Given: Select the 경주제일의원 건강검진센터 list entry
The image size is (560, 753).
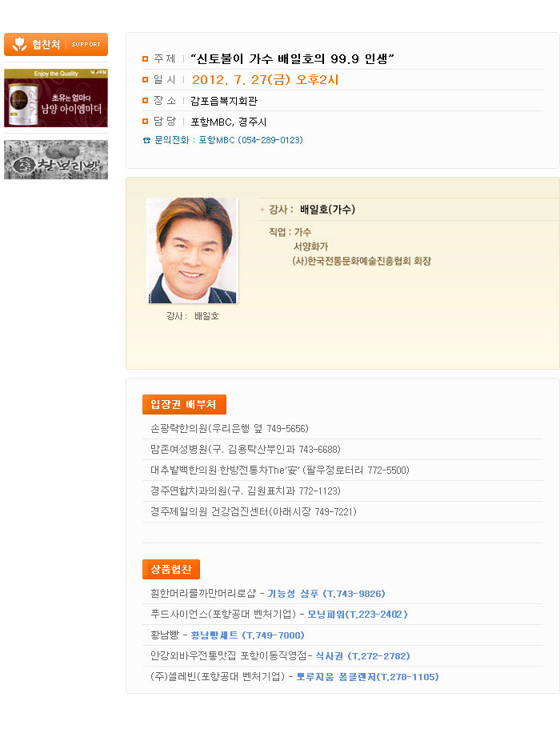Looking at the screenshot, I should click(x=254, y=512).
